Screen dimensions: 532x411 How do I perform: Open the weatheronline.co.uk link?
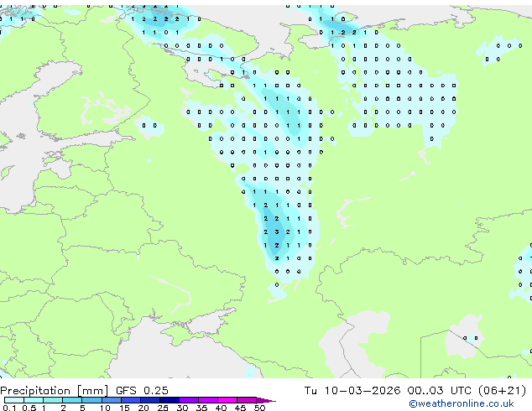[462, 403]
